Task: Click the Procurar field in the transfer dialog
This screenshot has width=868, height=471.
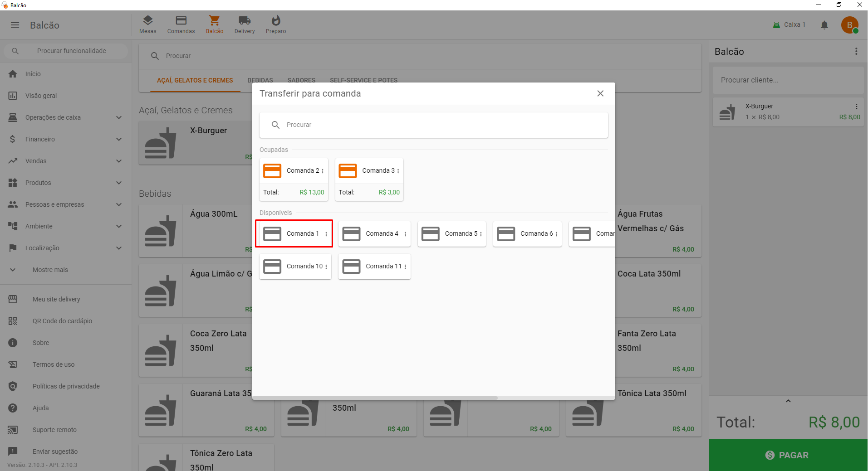Action: click(434, 125)
